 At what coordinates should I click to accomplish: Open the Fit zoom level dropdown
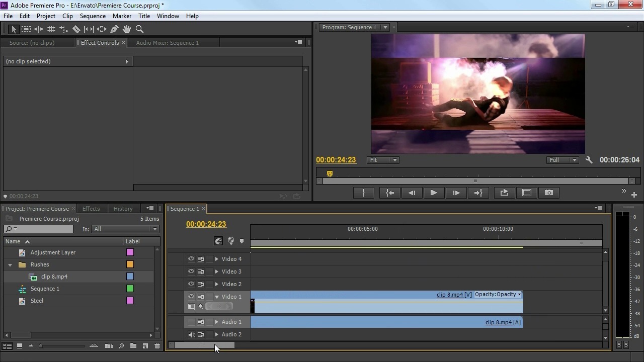[x=383, y=160]
